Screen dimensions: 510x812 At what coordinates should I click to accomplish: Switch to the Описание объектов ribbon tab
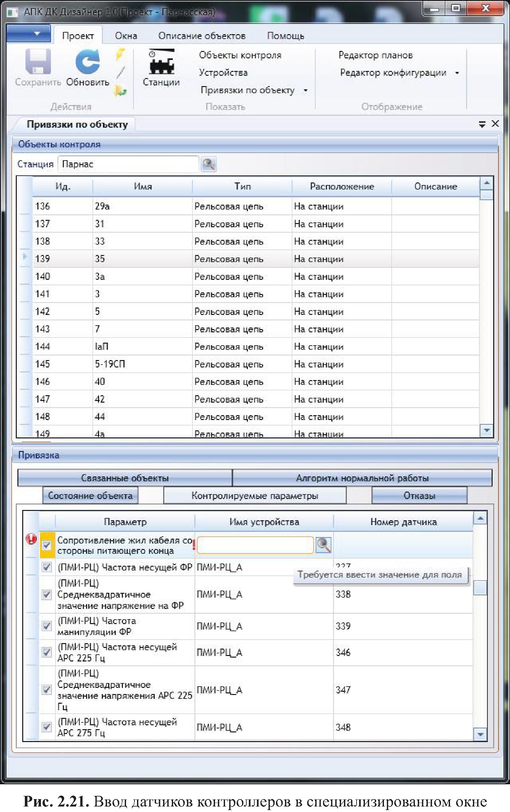pos(202,36)
